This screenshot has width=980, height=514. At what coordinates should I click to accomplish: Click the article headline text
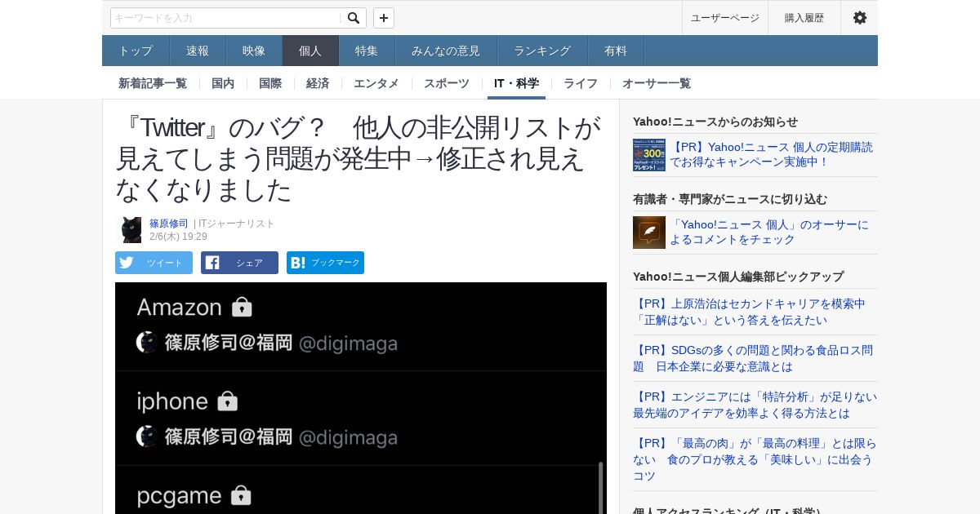click(x=359, y=158)
